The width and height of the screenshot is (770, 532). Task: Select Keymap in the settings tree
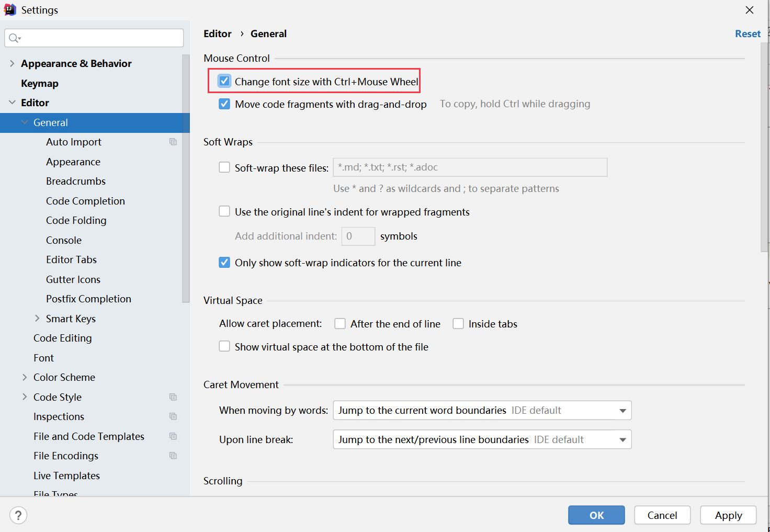click(x=40, y=83)
